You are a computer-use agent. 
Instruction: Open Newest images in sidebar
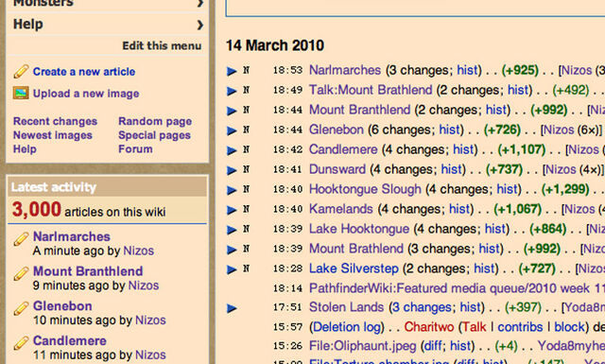53,135
